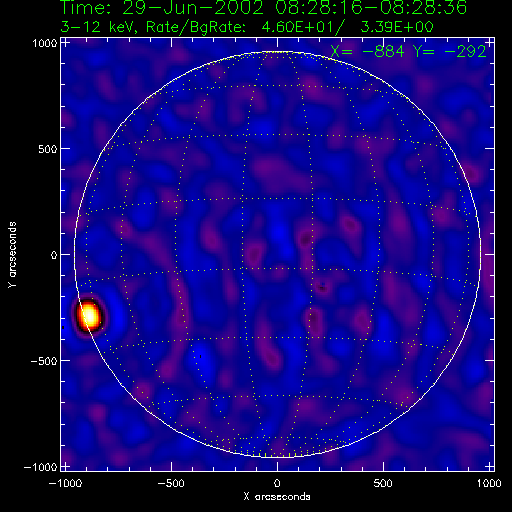Click the -1000 tick label on X axis
Screen dimensions: 512x512
point(65,483)
